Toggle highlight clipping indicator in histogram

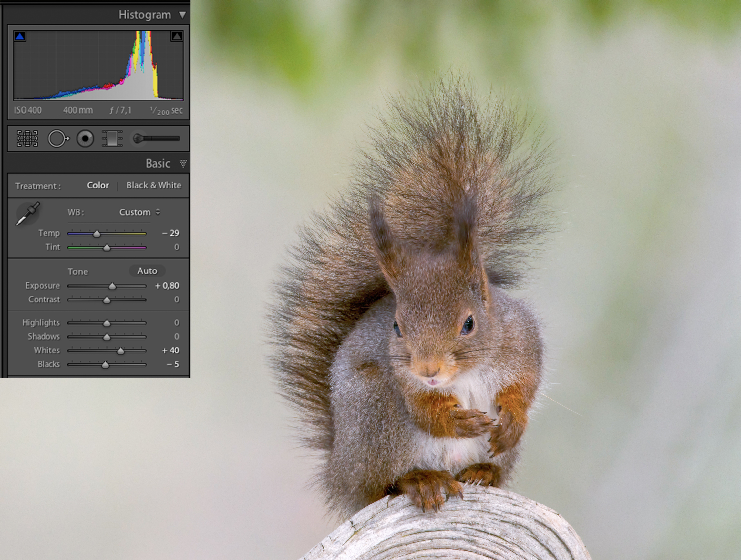(177, 36)
